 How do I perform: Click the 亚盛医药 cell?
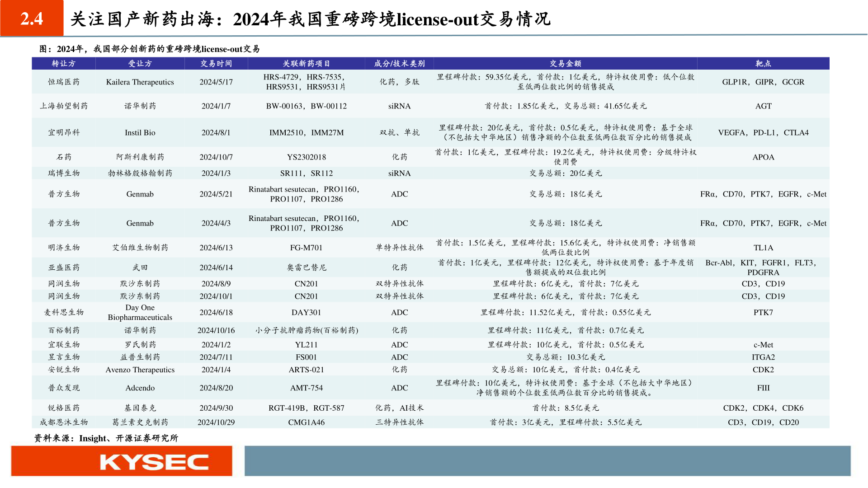[x=64, y=267]
